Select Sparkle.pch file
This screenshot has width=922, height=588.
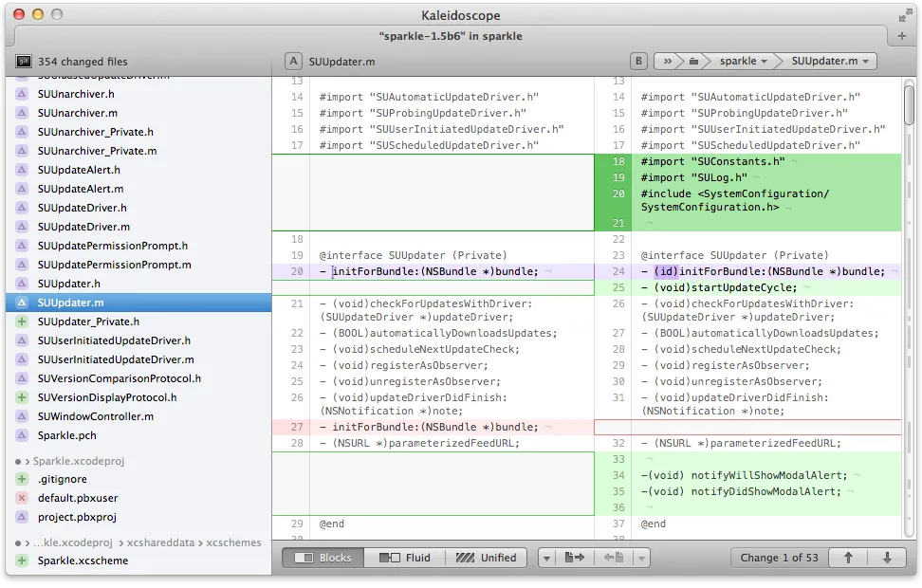tap(138, 435)
